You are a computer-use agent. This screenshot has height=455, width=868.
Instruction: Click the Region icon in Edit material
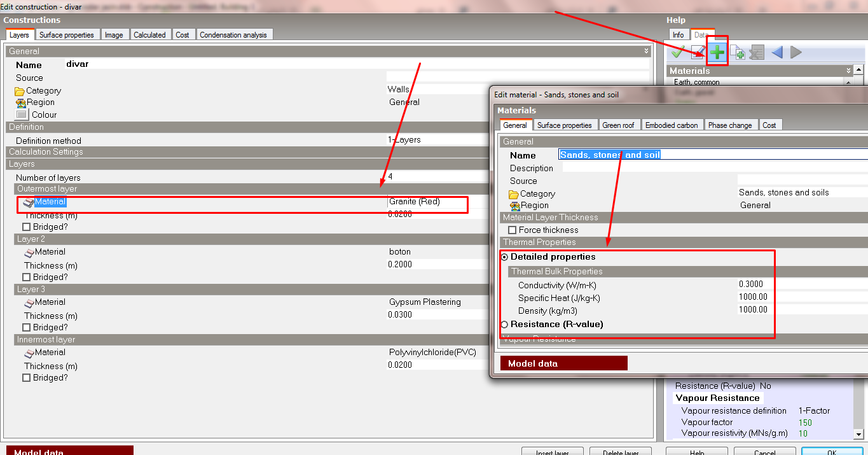pos(515,206)
